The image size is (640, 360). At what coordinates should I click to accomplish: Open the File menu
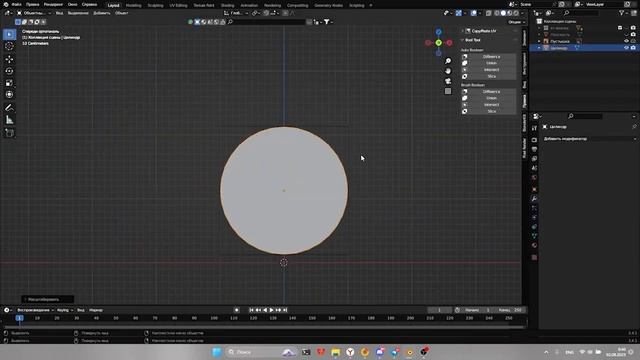(16, 4)
